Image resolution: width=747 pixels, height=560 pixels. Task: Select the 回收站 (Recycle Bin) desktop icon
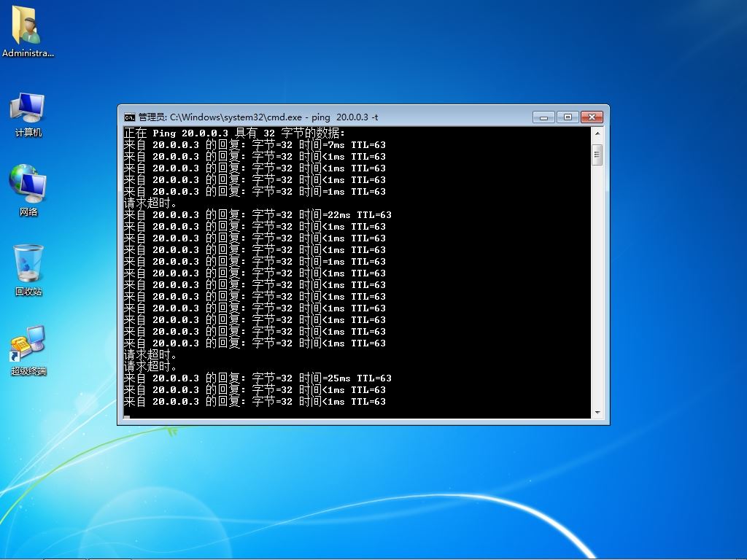coord(28,270)
